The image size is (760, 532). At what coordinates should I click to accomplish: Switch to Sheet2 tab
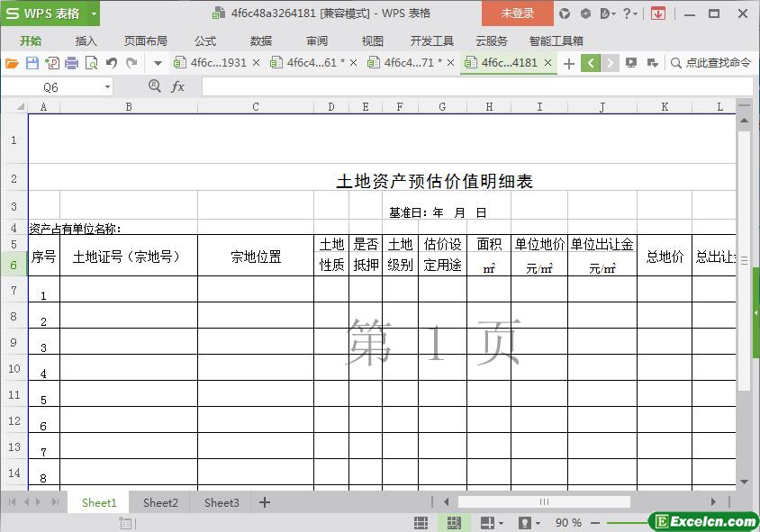160,502
